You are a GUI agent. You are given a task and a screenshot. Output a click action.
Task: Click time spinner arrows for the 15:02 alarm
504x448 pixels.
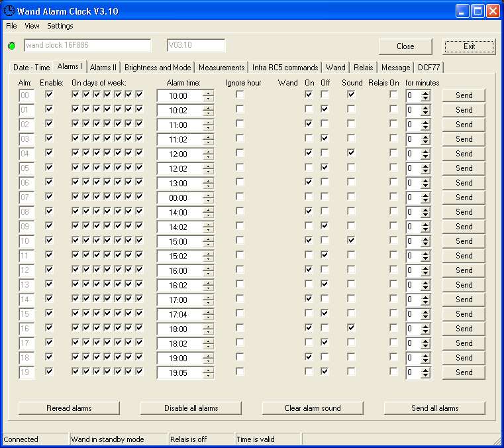click(208, 256)
